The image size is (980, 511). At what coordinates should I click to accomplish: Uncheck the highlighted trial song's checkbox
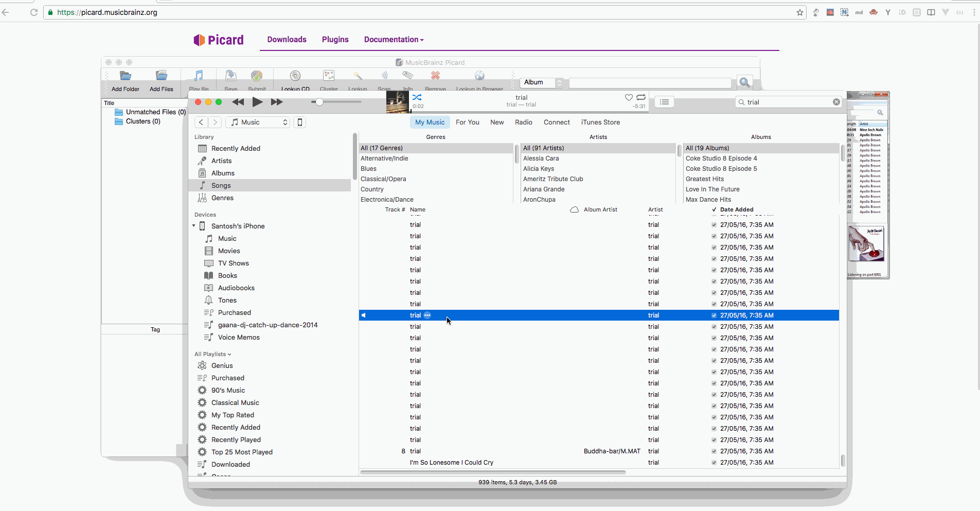[714, 315]
